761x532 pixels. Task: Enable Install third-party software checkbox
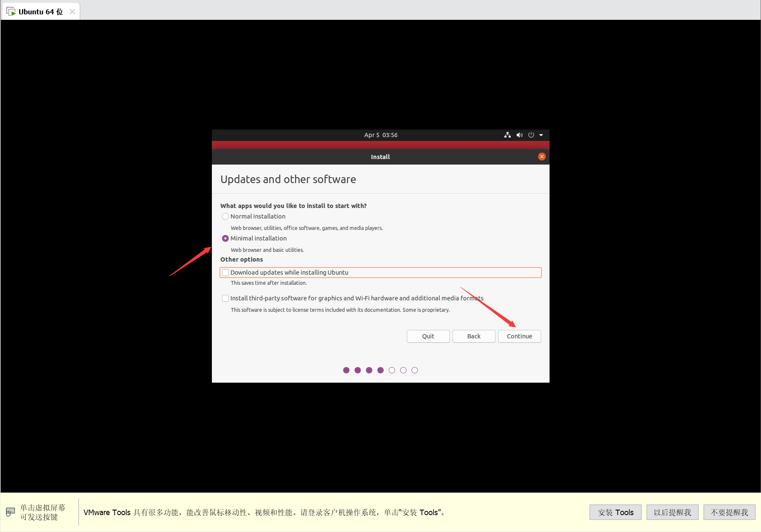[x=225, y=298]
